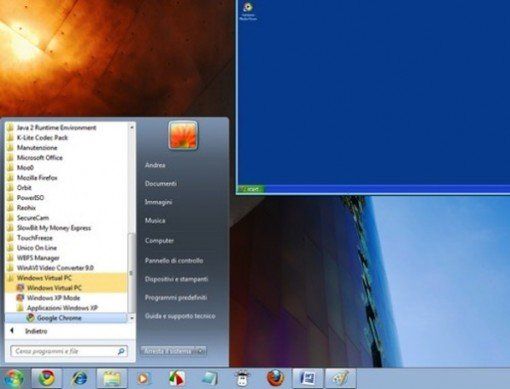Click the Cerca programmi e file field

[69, 351]
